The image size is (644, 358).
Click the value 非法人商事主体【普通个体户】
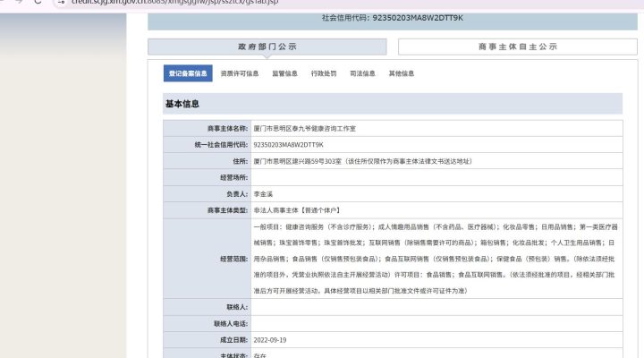pos(297,210)
